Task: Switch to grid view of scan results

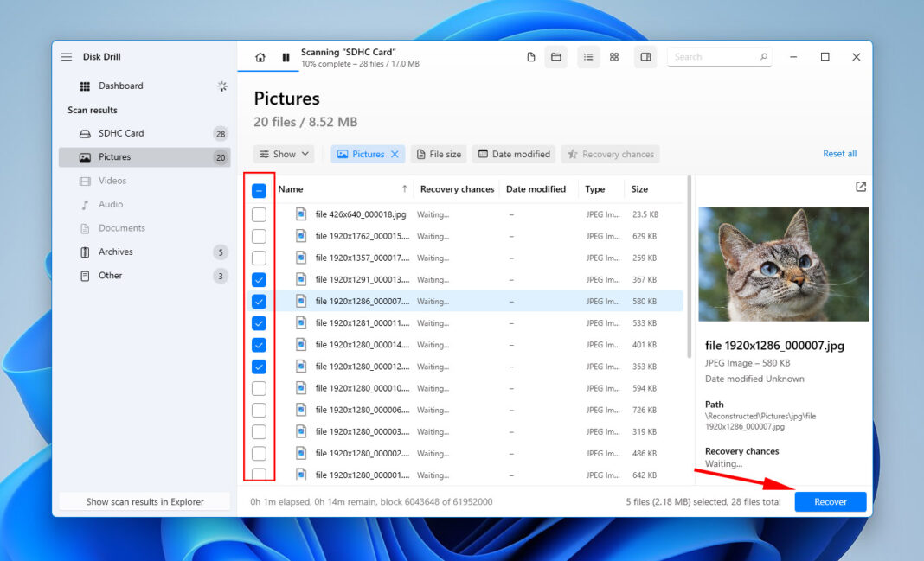Action: coord(614,56)
